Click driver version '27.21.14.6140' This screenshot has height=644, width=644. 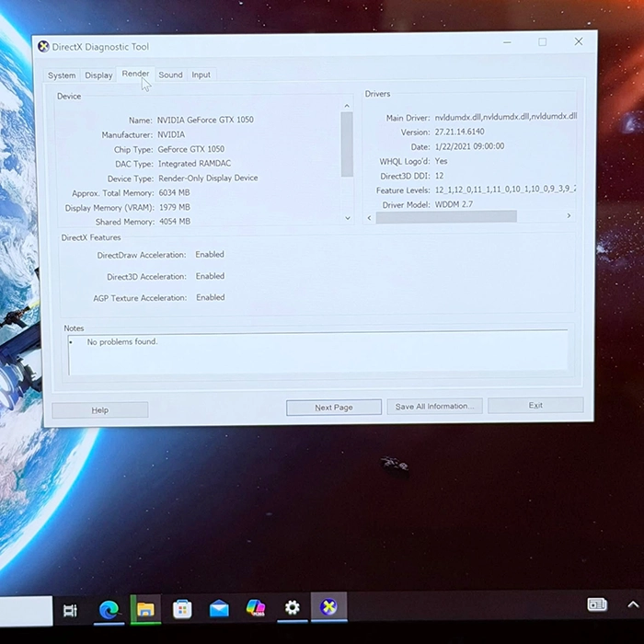pyautogui.click(x=460, y=132)
